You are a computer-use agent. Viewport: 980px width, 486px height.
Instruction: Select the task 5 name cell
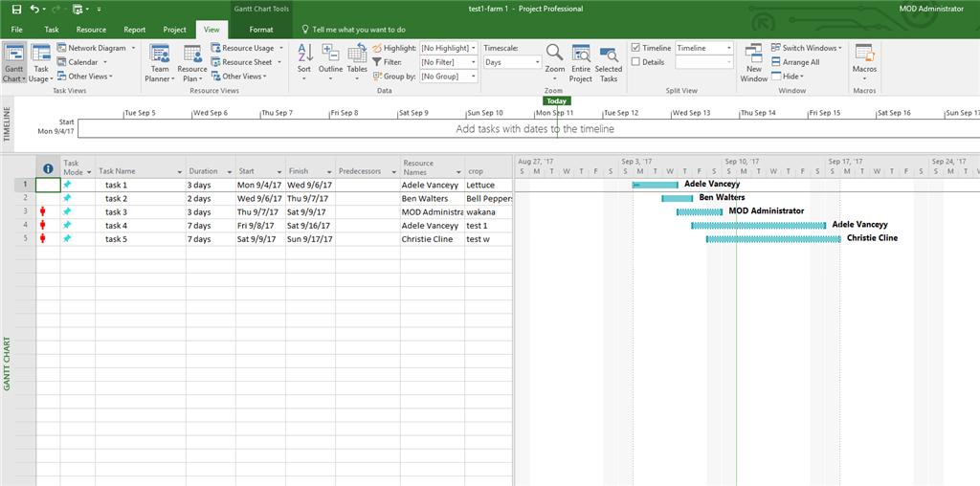141,239
